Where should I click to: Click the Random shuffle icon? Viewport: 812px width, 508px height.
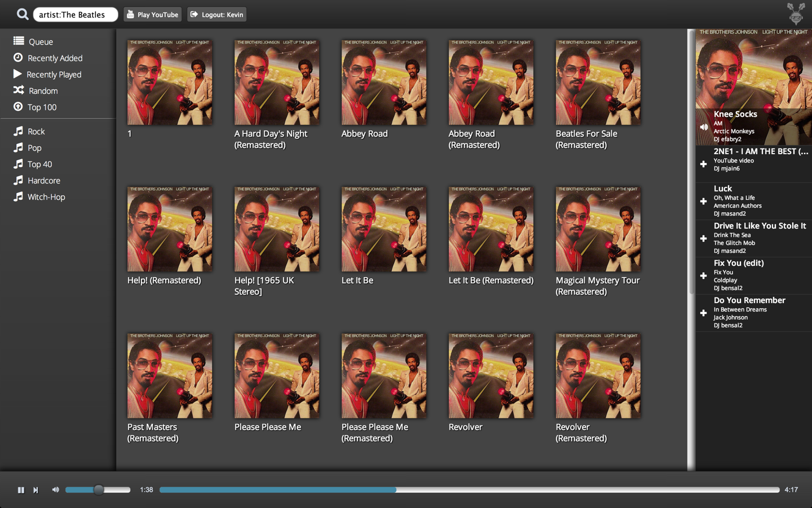click(x=19, y=90)
